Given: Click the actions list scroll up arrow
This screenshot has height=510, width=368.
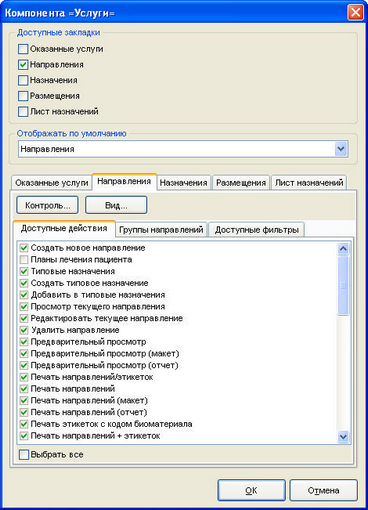Looking at the screenshot, I should coord(343,248).
